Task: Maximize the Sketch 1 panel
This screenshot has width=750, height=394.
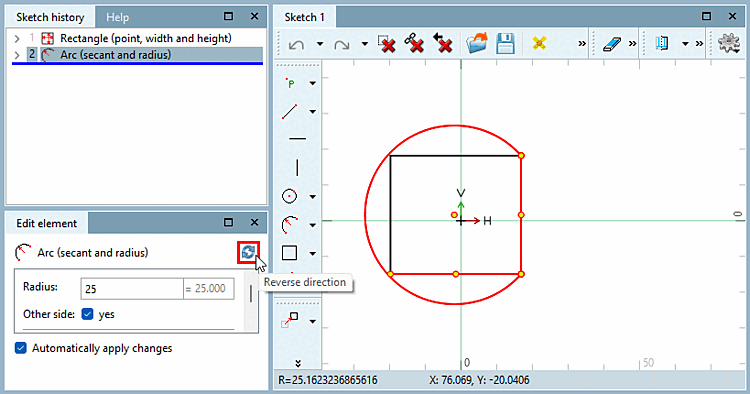Action: coord(706,16)
